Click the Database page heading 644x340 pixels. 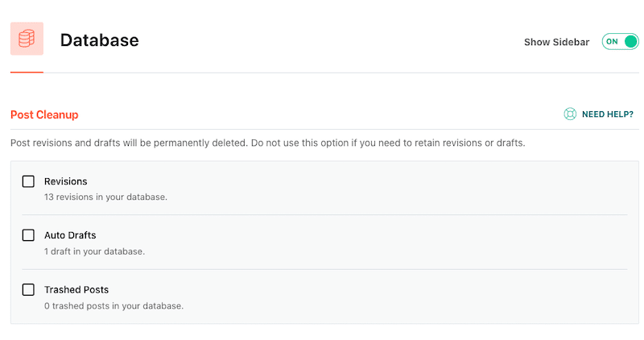99,40
